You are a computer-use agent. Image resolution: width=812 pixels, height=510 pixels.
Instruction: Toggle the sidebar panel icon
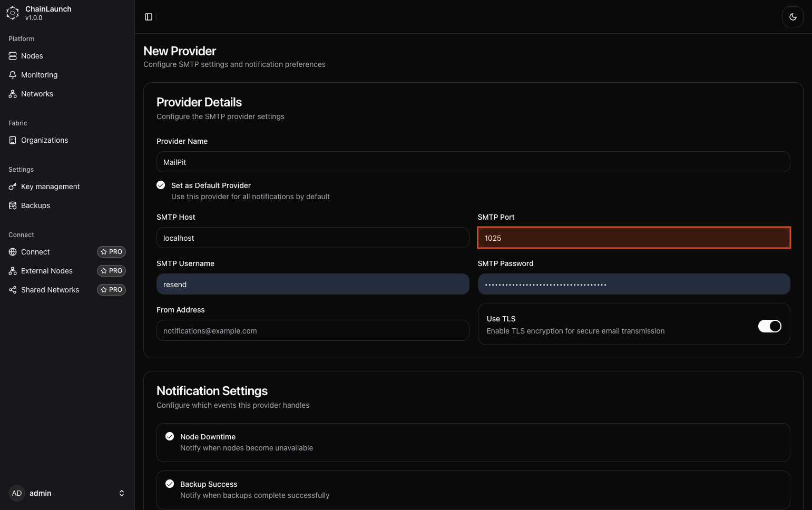point(149,17)
